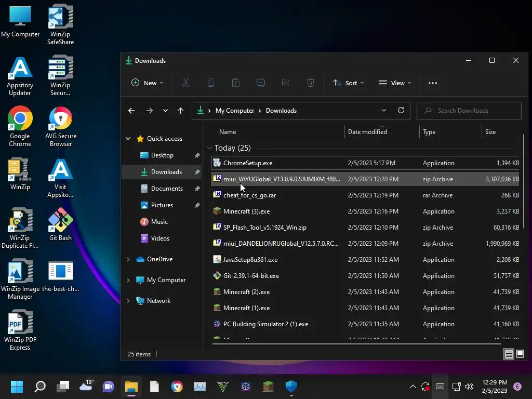Image resolution: width=532 pixels, height=399 pixels.
Task: Open WinZip Duplicate File finder icon
Action: (x=20, y=228)
